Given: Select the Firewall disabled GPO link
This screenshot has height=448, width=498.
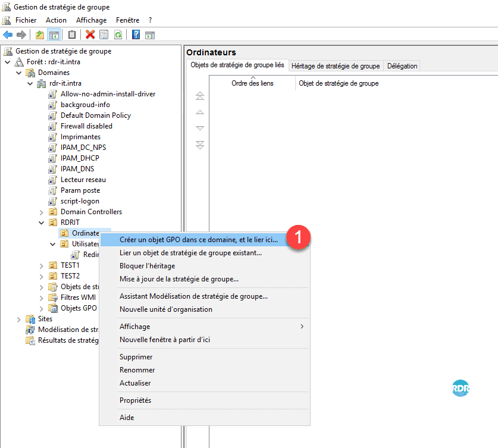Looking at the screenshot, I should pos(86,126).
